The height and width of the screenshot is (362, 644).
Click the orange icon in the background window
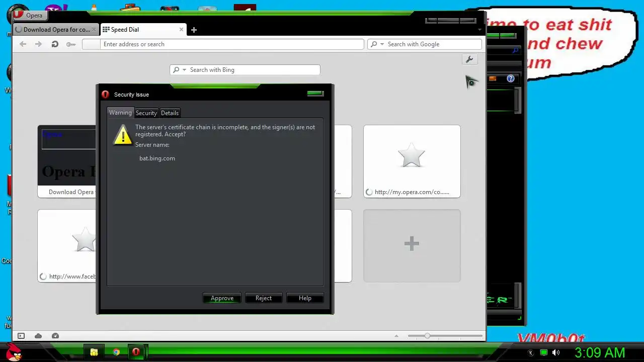[x=493, y=78]
